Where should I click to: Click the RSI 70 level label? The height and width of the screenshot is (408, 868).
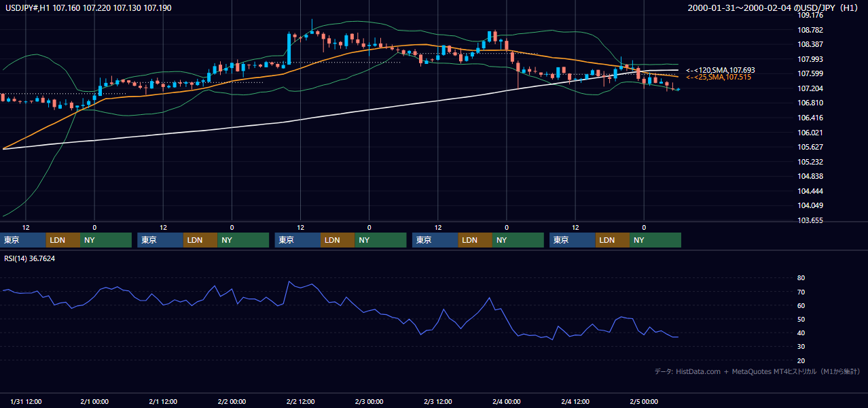click(801, 292)
